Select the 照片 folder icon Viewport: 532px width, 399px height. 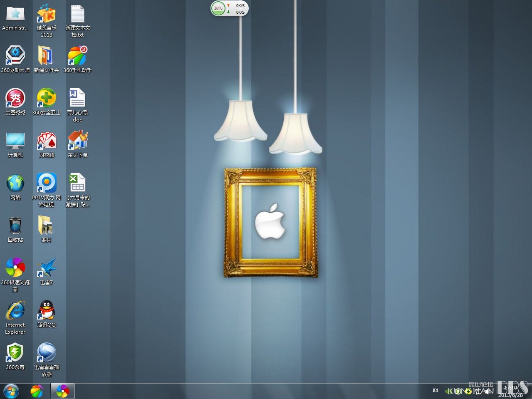pyautogui.click(x=47, y=230)
